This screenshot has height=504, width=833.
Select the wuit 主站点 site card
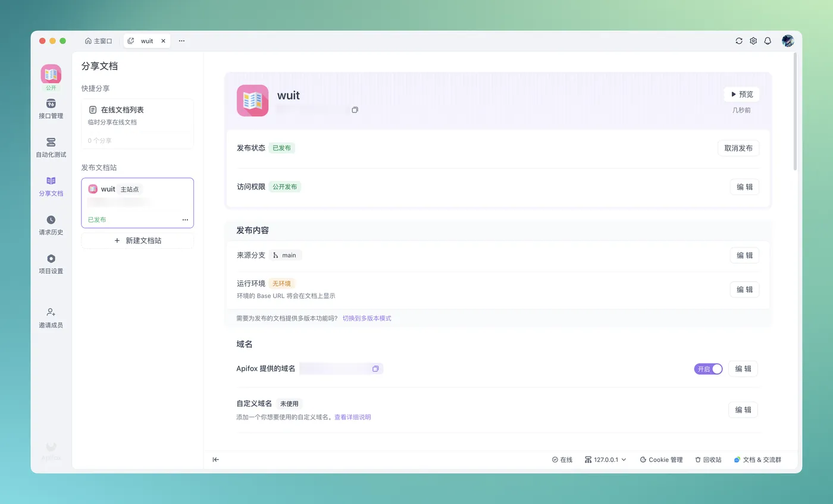(137, 203)
